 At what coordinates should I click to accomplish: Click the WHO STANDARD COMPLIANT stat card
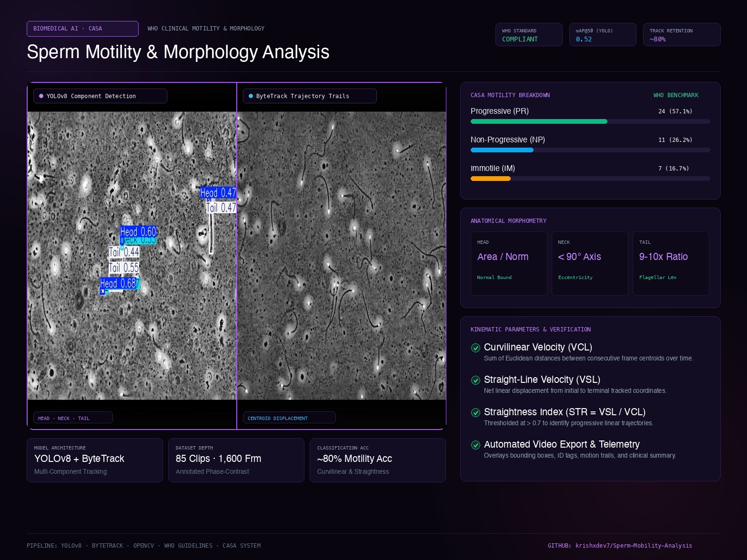pos(529,35)
